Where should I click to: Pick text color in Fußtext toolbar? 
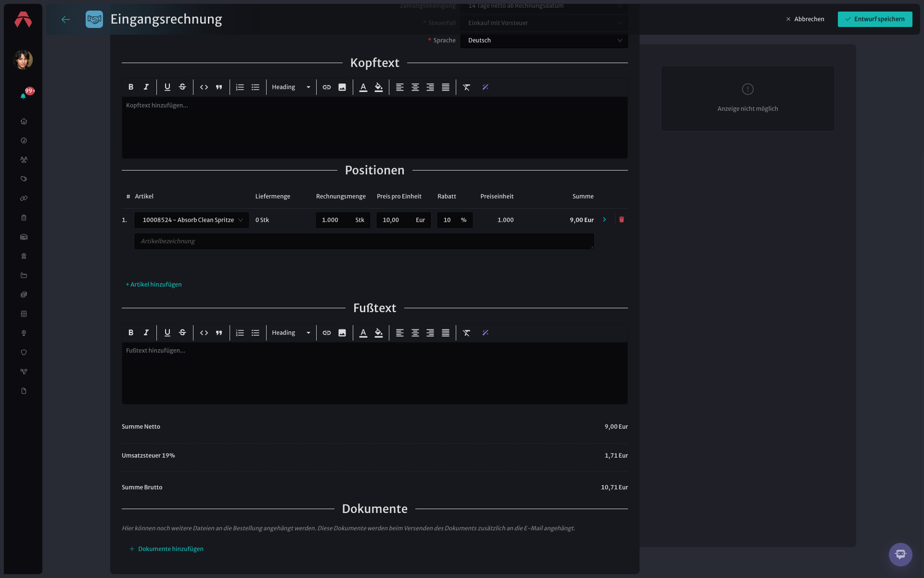pos(363,333)
